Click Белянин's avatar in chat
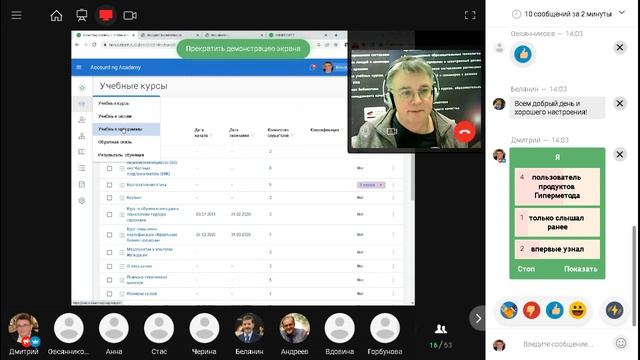The height and width of the screenshot is (360, 640). click(x=499, y=104)
